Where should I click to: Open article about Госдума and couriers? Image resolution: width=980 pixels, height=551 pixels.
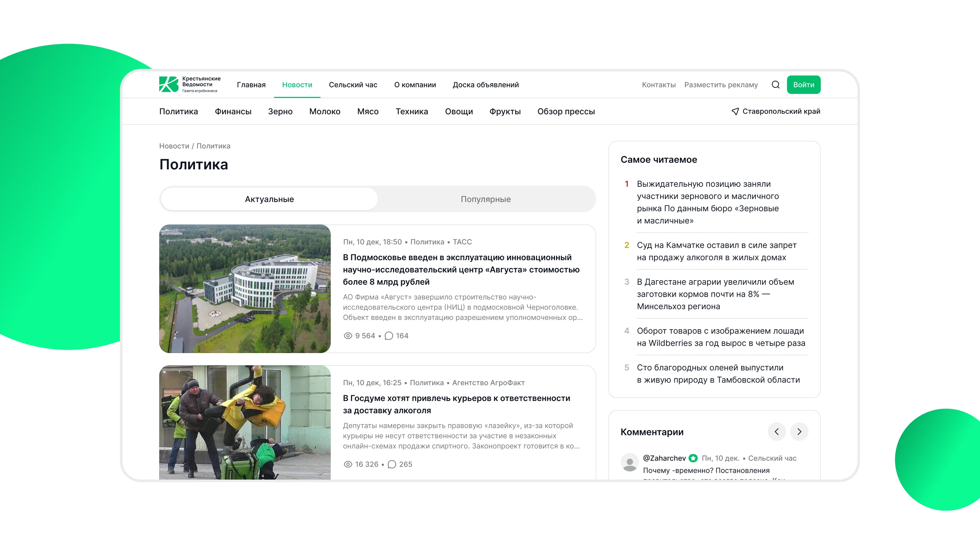pyautogui.click(x=457, y=404)
